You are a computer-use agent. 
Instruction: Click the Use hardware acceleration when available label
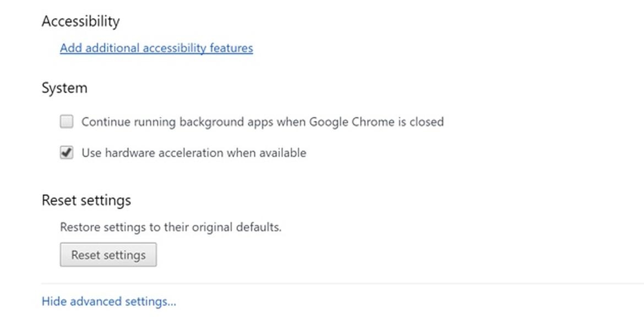[x=194, y=153]
